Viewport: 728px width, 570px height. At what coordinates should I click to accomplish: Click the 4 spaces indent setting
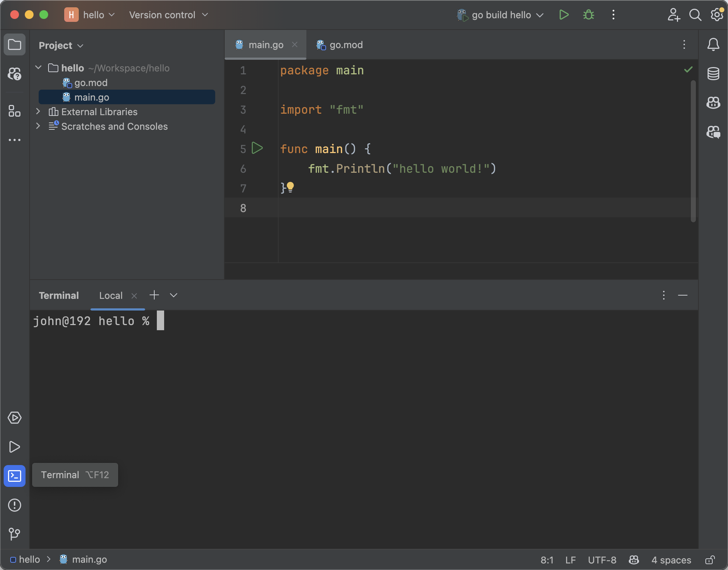[671, 560]
